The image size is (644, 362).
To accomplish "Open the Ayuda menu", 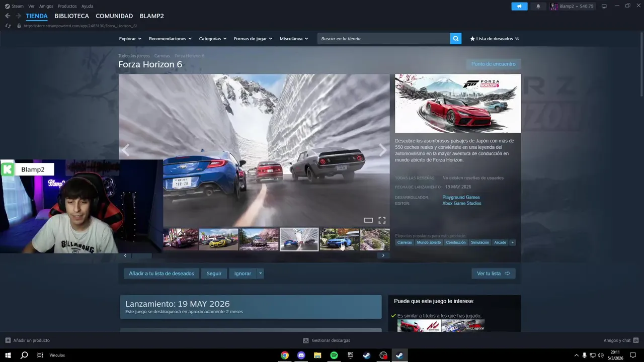I will (87, 6).
